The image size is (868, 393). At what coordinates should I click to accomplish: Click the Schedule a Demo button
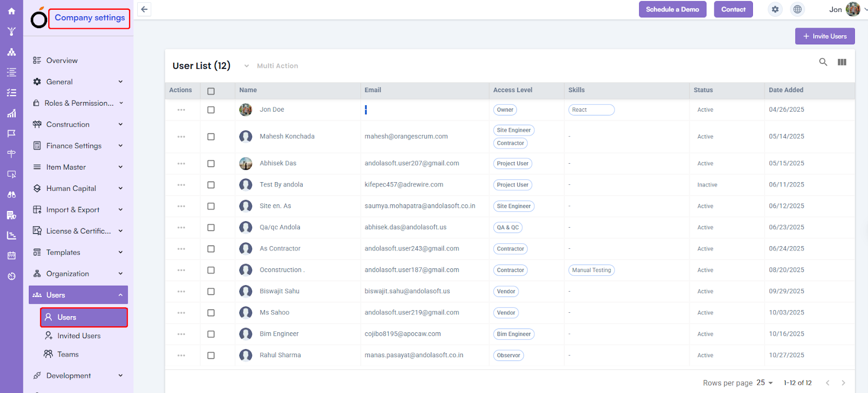[672, 9]
